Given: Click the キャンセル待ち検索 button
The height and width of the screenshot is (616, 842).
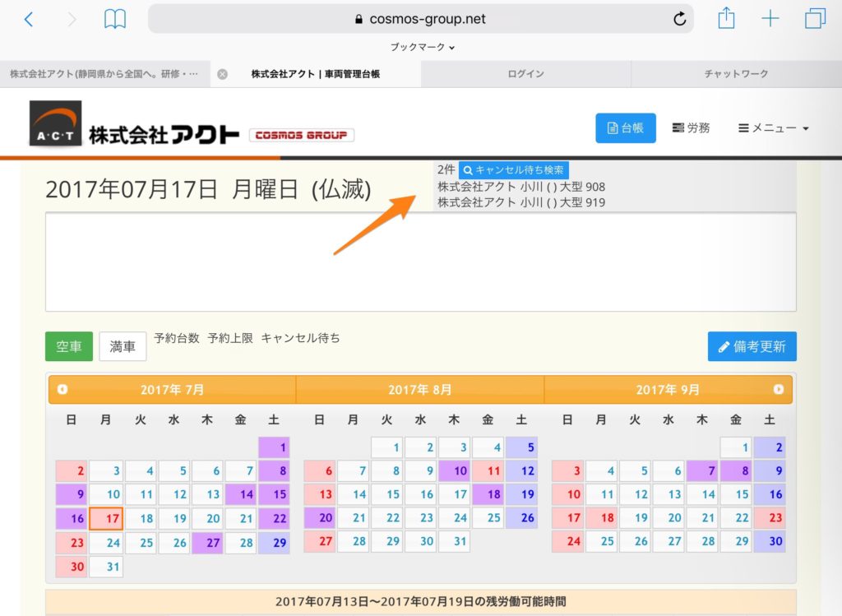Looking at the screenshot, I should coord(513,170).
